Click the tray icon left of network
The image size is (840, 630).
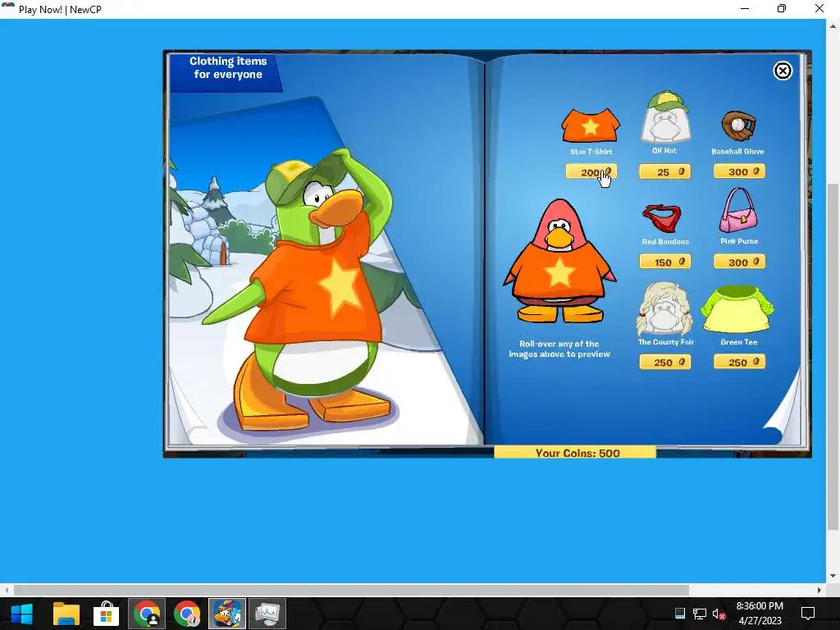(680, 614)
